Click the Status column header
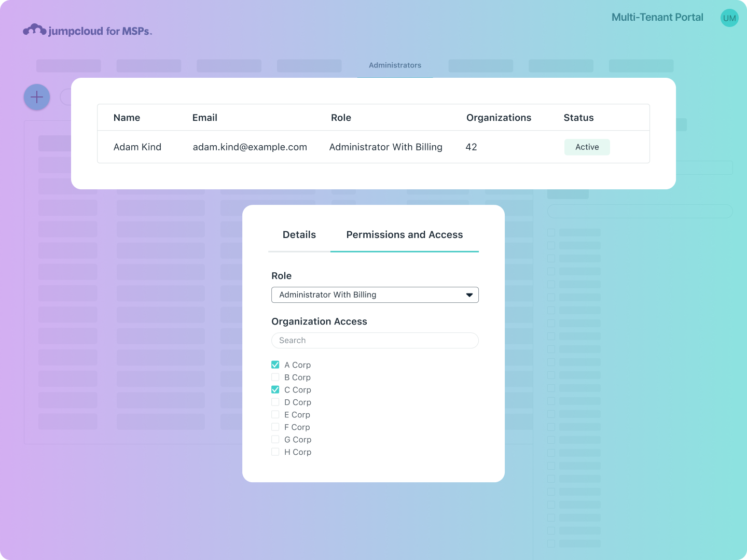747x560 pixels. pyautogui.click(x=578, y=118)
